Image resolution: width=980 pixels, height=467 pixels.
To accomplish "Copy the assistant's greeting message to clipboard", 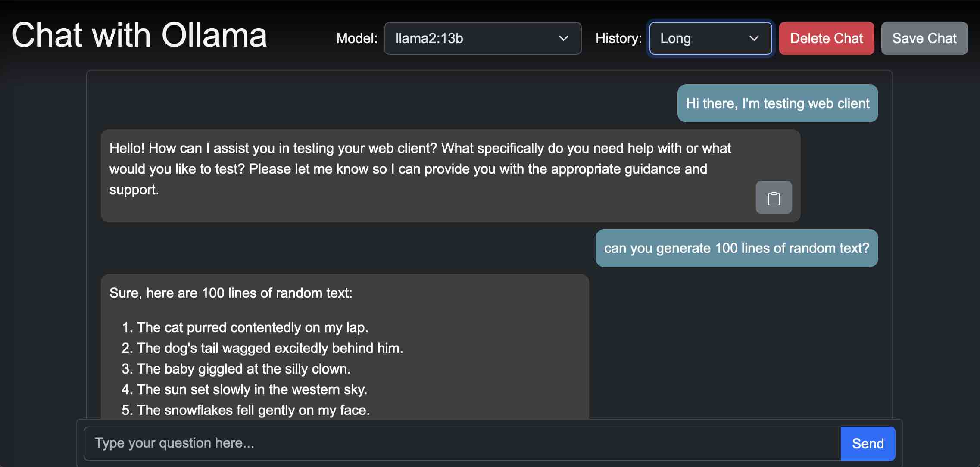I will point(774,197).
